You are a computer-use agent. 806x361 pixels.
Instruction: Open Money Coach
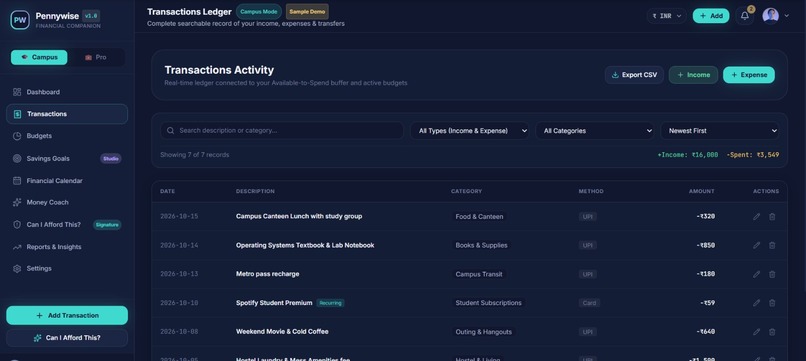pyautogui.click(x=67, y=202)
